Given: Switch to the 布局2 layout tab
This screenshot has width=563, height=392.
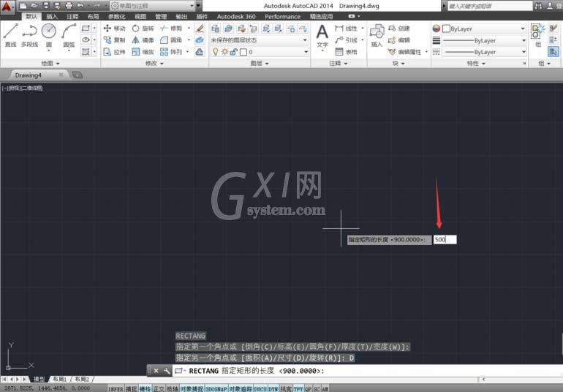Looking at the screenshot, I should 82,379.
